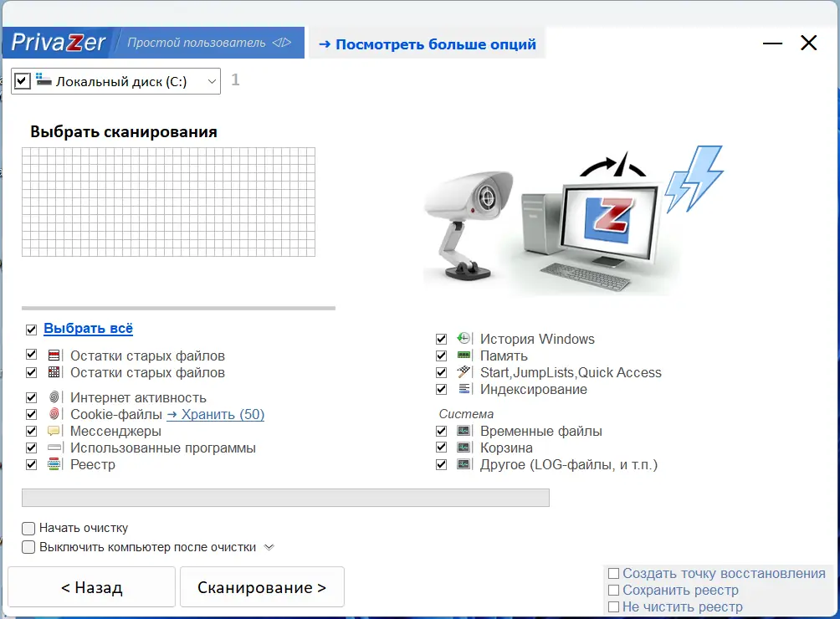The width and height of the screenshot is (840, 619).
Task: Uncheck Интернет активность checkbox
Action: 31,397
